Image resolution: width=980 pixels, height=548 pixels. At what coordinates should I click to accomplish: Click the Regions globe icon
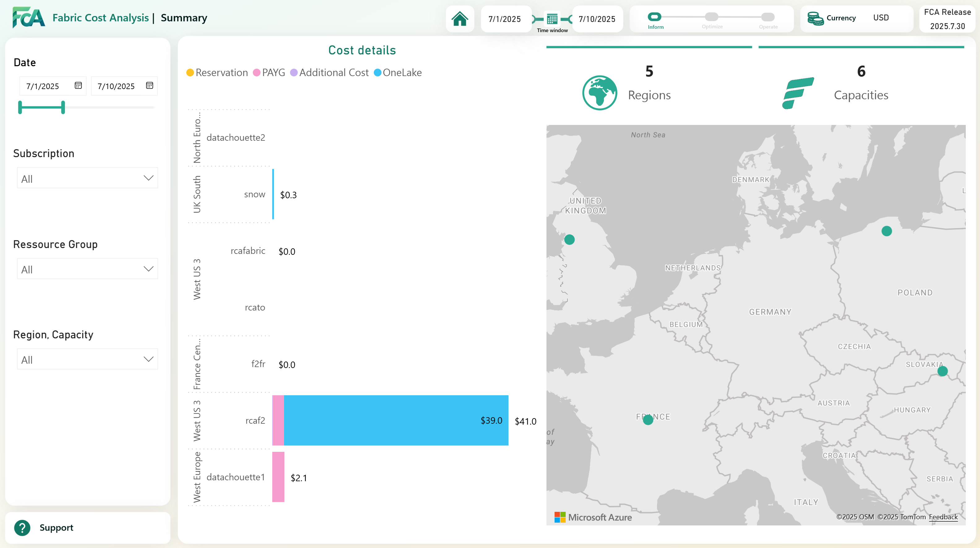(x=600, y=93)
